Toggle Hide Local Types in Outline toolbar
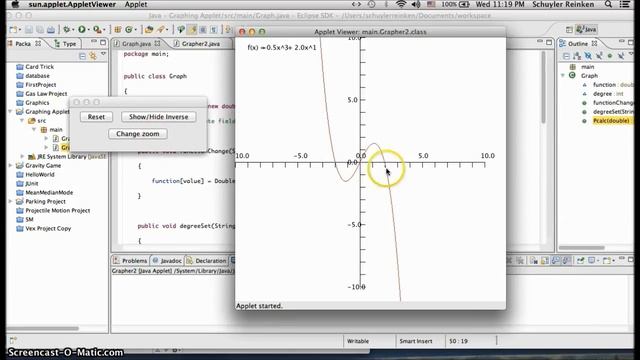 point(621,56)
